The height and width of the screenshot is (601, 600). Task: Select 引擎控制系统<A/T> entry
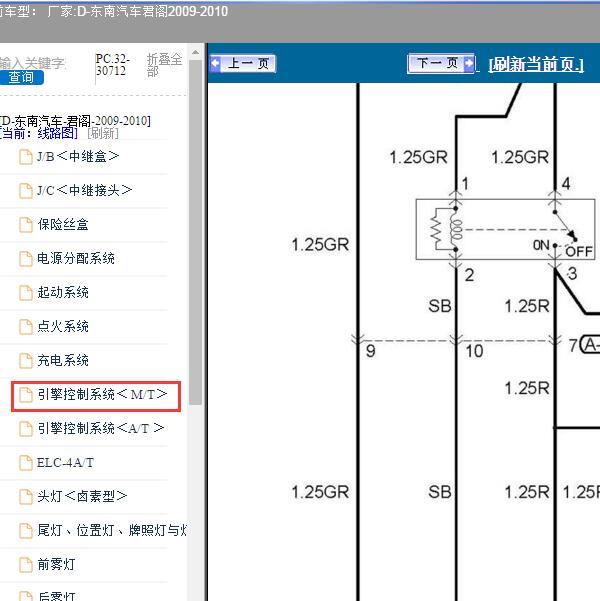(x=101, y=428)
